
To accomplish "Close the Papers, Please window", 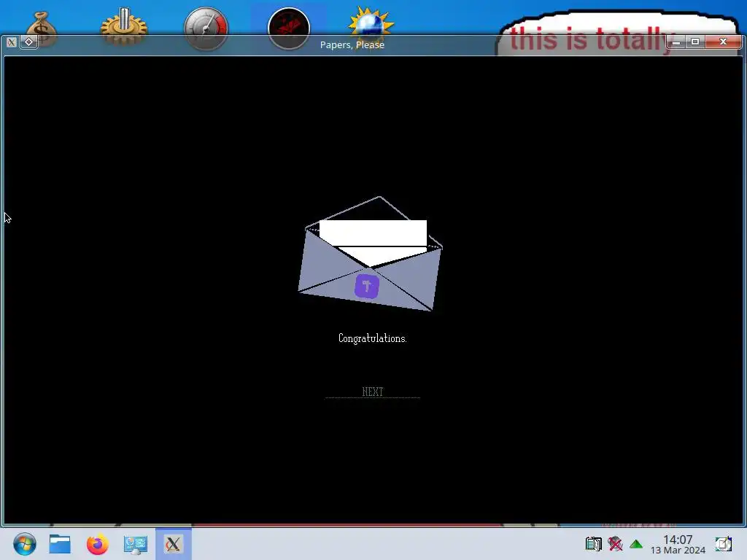I will click(x=723, y=42).
